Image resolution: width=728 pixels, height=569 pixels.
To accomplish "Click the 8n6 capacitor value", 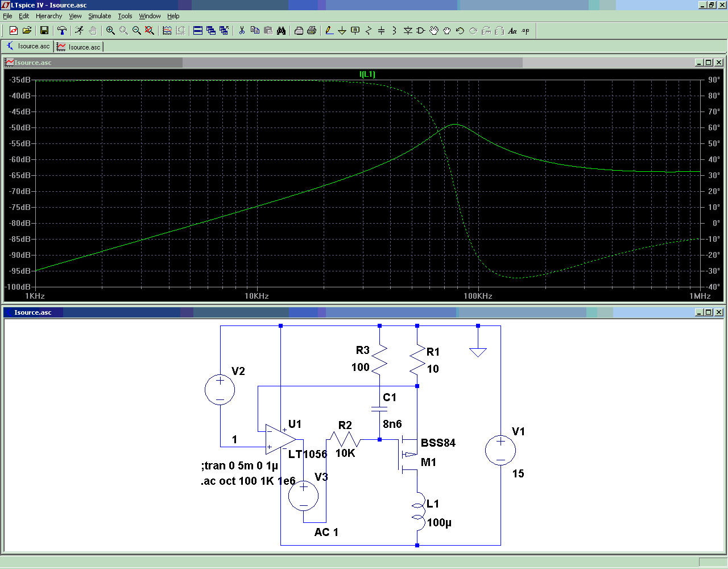I will tap(392, 424).
